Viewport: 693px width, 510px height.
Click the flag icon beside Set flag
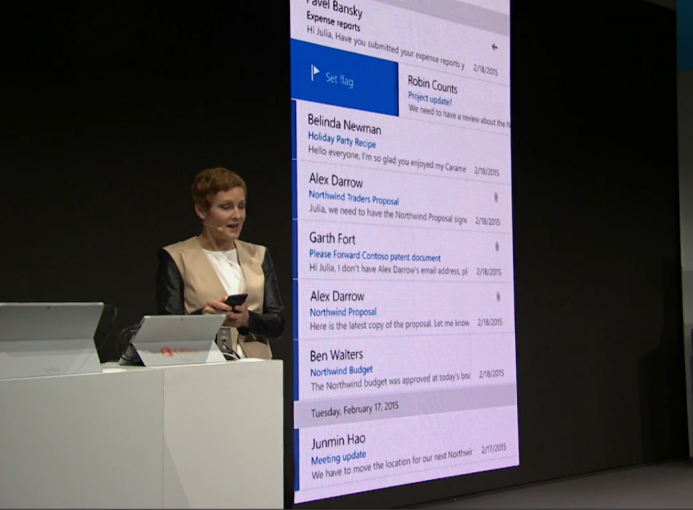pos(315,73)
